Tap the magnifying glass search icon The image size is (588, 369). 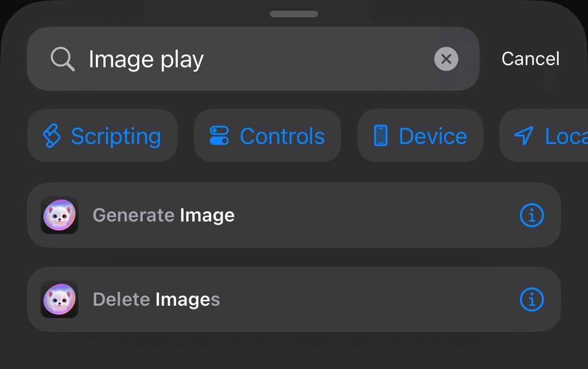(x=63, y=59)
